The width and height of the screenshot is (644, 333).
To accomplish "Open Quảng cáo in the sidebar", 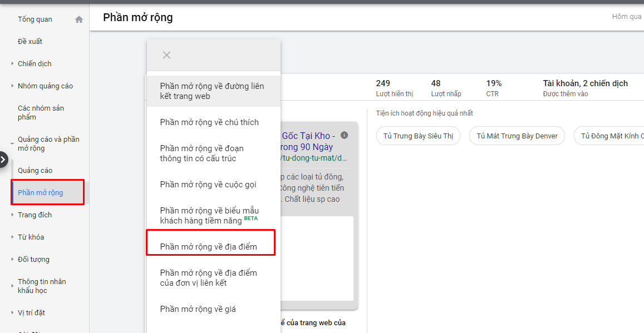I will tap(35, 171).
